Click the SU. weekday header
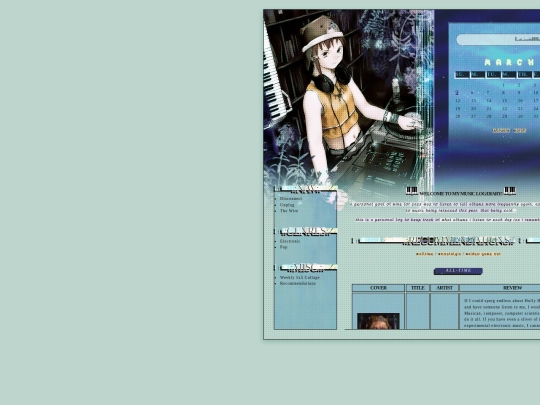This screenshot has width=540, height=405. point(461,74)
